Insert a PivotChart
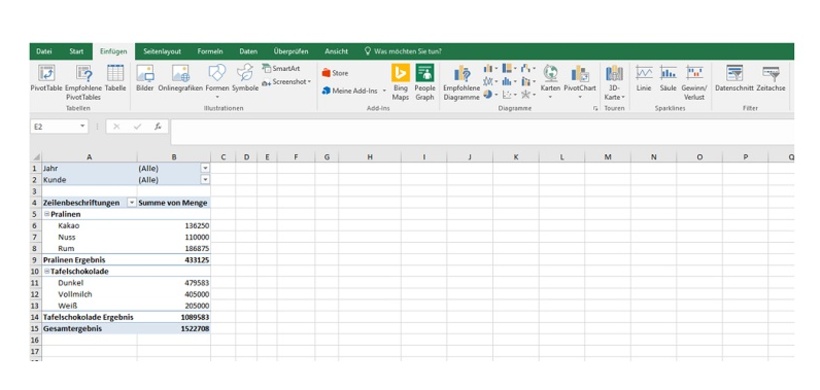820x390 pixels. coord(579,81)
